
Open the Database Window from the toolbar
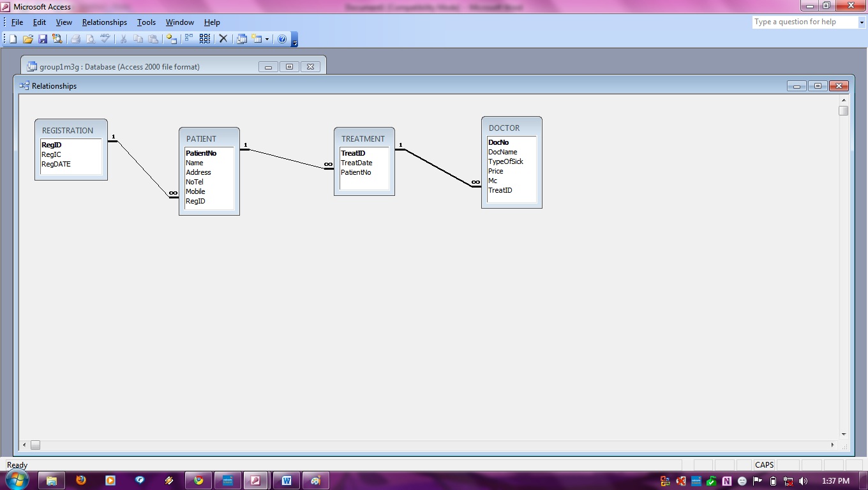[x=243, y=39]
